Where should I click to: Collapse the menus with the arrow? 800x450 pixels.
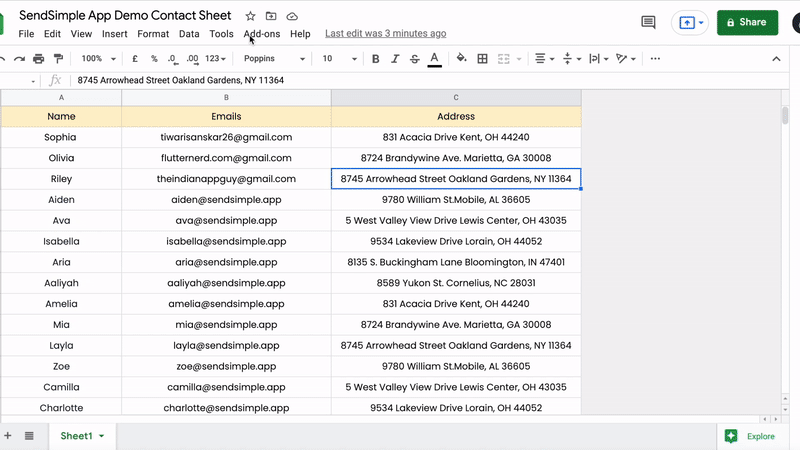(x=776, y=59)
